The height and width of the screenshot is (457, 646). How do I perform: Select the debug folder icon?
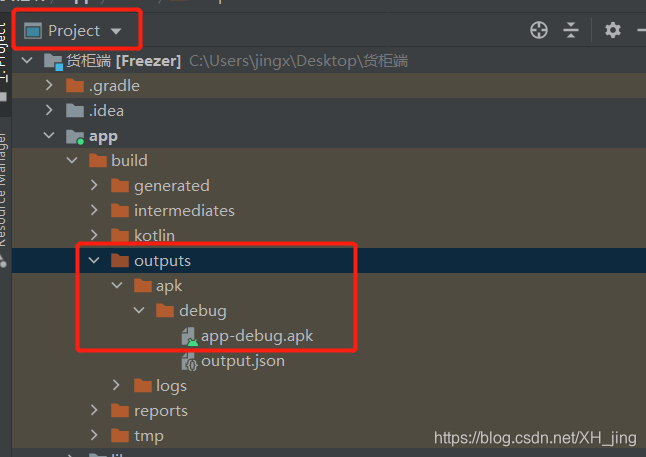(x=165, y=310)
